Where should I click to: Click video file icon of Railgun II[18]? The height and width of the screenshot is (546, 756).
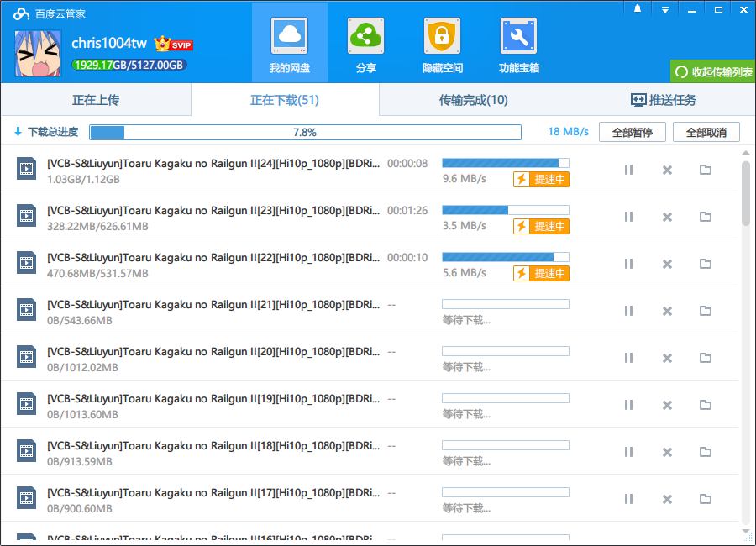[27, 451]
